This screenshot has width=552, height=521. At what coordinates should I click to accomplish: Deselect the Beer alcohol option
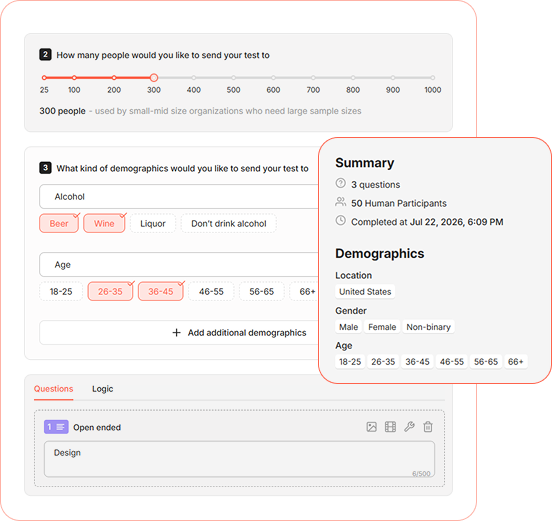(59, 224)
